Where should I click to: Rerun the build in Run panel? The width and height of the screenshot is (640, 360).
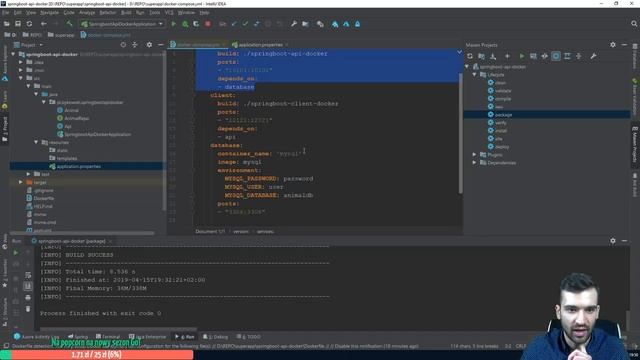pos(16,253)
